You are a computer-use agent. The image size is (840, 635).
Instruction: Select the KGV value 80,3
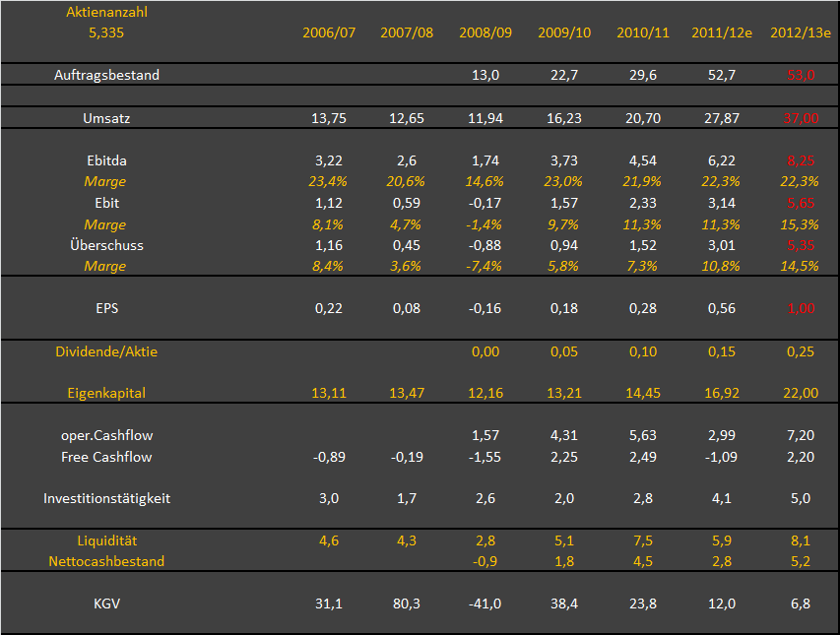click(x=407, y=603)
